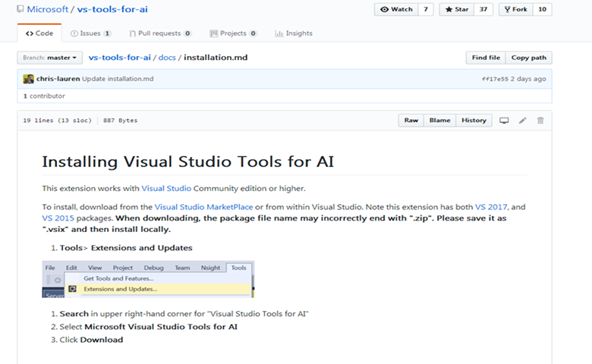Image resolution: width=592 pixels, height=364 pixels.
Task: Click the watchers count 7
Action: [x=426, y=9]
